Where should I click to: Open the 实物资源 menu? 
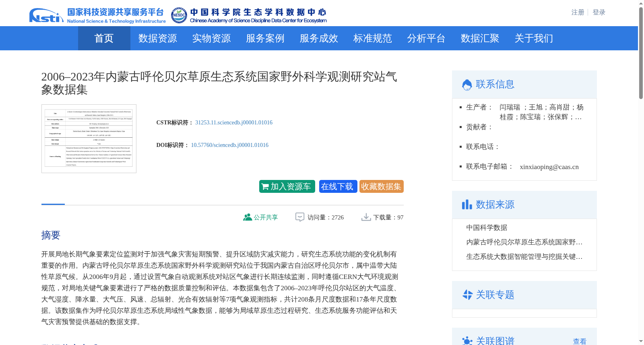click(x=211, y=38)
